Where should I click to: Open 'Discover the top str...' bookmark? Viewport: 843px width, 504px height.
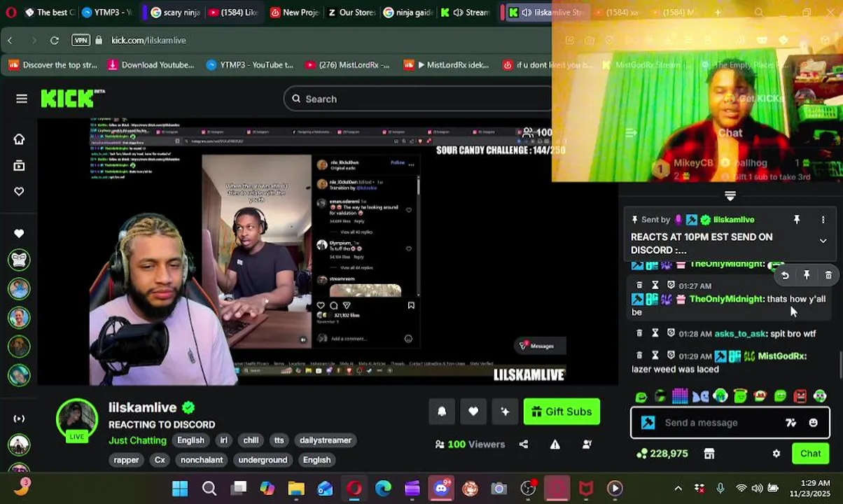point(53,65)
